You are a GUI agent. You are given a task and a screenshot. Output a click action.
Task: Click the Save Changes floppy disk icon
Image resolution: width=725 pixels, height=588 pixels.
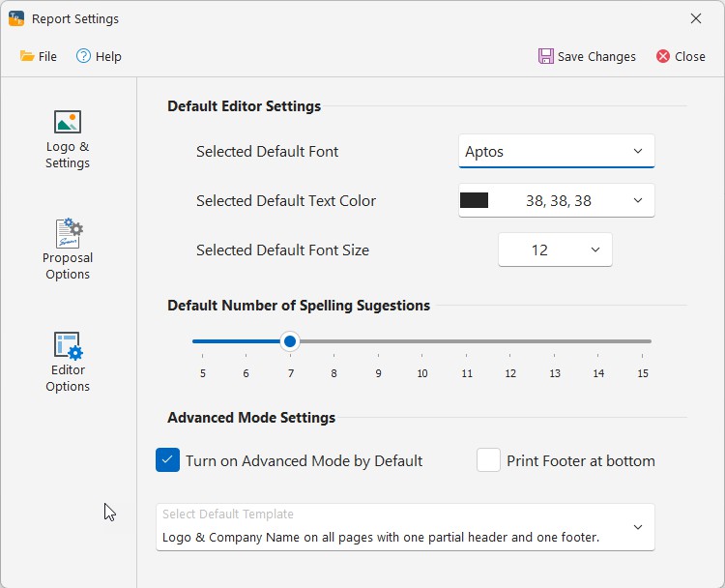(545, 56)
